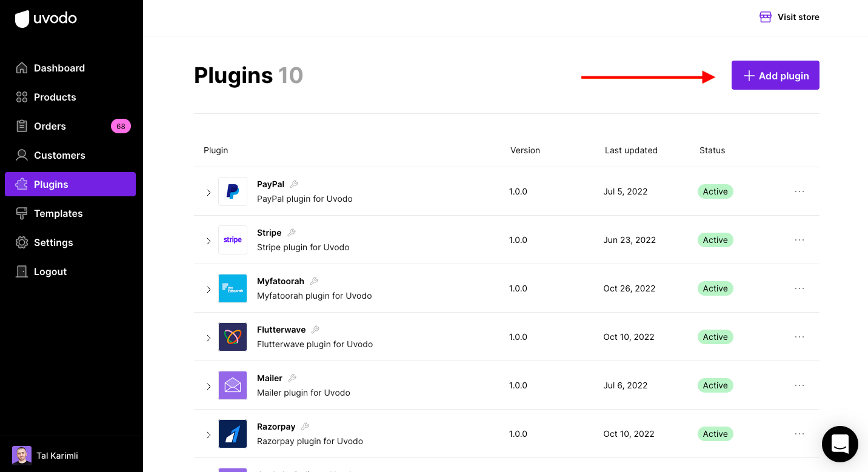
Task: Open the Dashboard home icon
Action: pyautogui.click(x=22, y=68)
